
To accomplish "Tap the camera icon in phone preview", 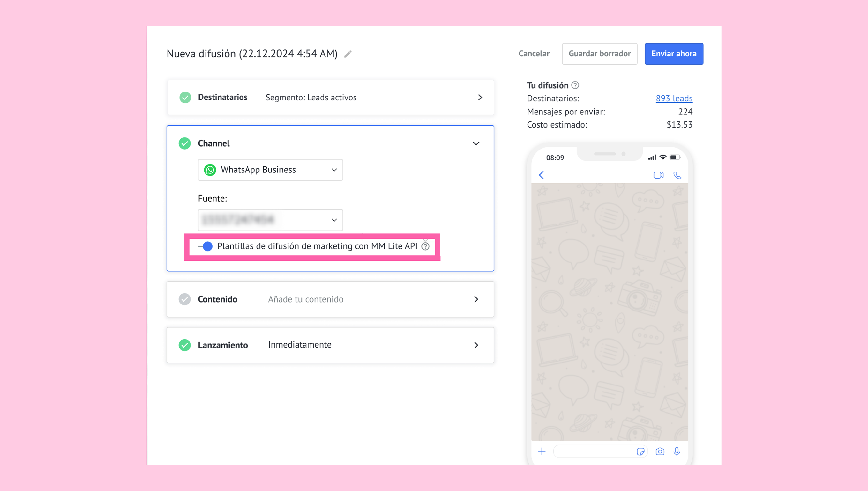I will pyautogui.click(x=660, y=451).
